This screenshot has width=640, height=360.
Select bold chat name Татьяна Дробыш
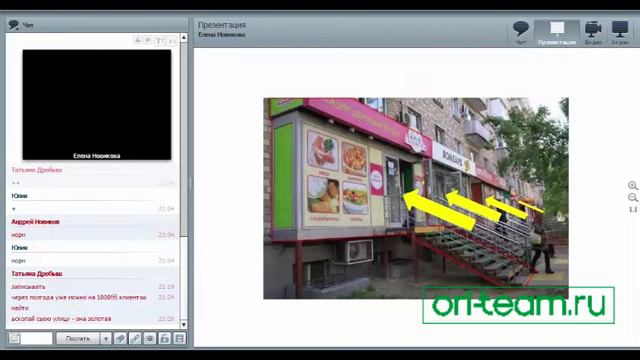[37, 274]
